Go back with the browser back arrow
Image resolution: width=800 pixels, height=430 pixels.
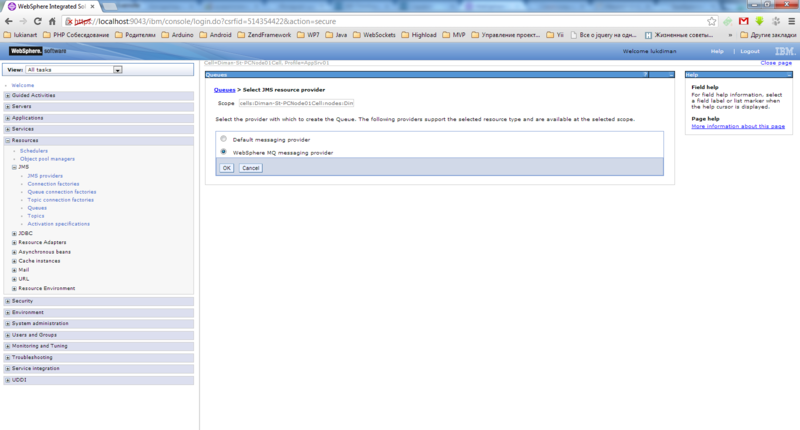[9, 21]
